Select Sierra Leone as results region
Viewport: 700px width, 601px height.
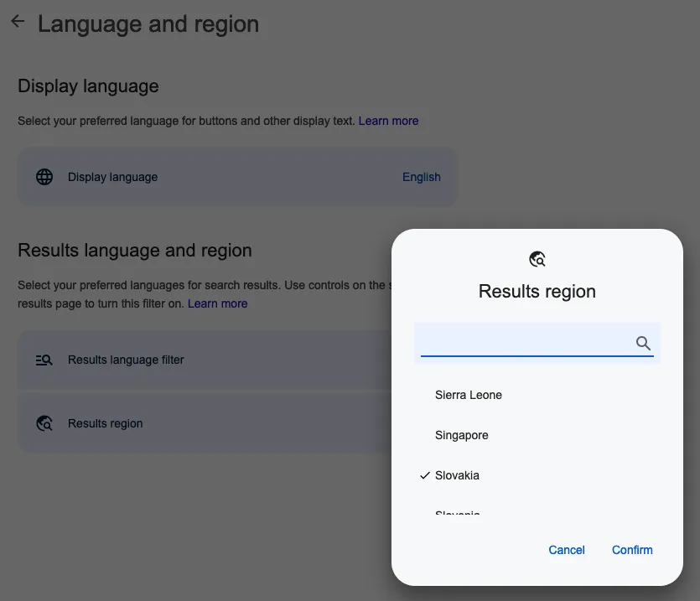pyautogui.click(x=469, y=395)
